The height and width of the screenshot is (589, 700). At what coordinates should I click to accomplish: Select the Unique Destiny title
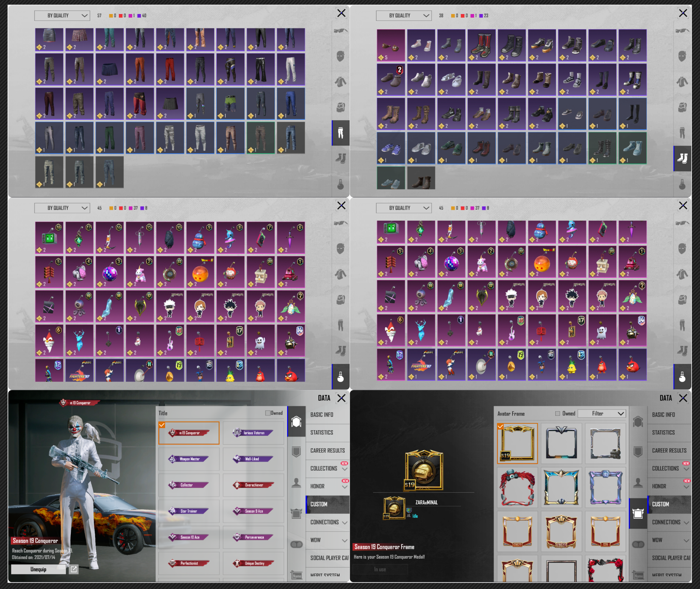point(253,563)
